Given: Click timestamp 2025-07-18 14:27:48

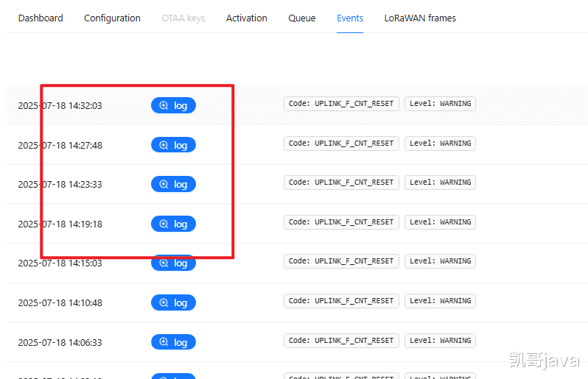Looking at the screenshot, I should [x=60, y=145].
